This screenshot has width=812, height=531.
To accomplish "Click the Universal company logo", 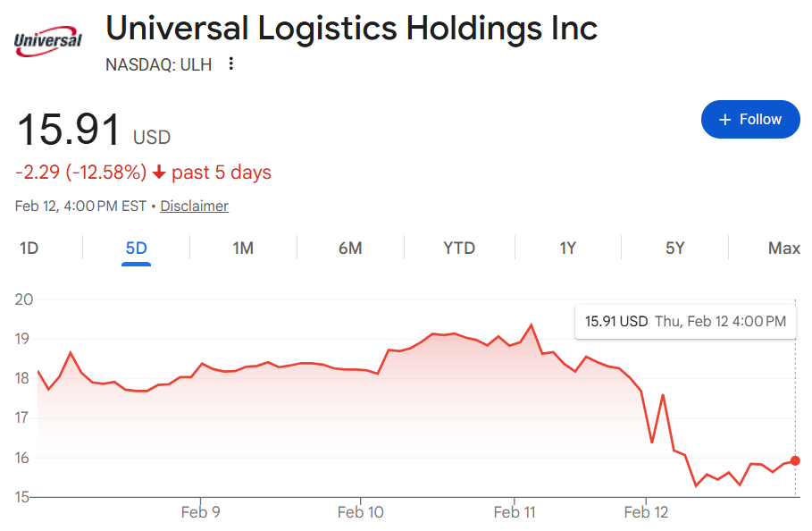I will (48, 40).
